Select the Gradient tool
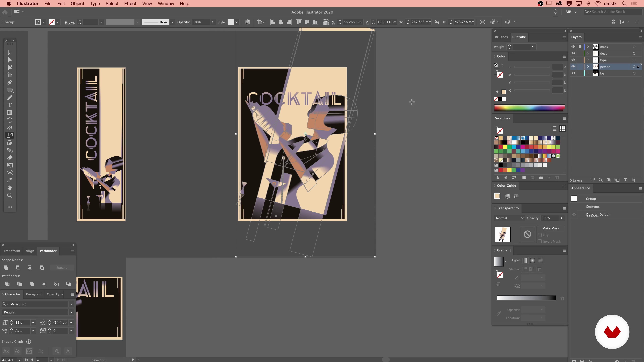644x362 pixels. pos(10,112)
